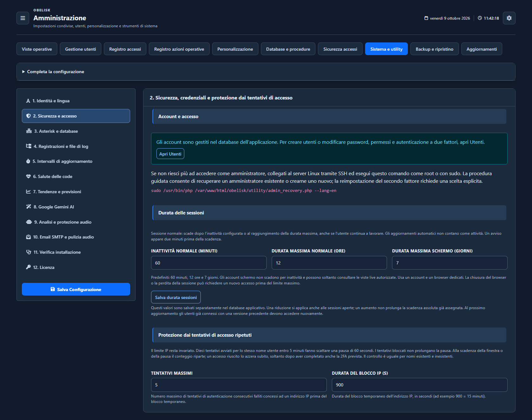Select 1. Identità e lingua section
The height and width of the screenshot is (420, 532).
(x=76, y=101)
